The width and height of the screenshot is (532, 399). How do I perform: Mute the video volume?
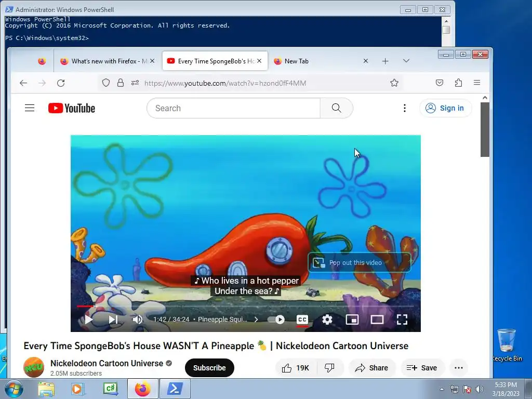[137, 320]
